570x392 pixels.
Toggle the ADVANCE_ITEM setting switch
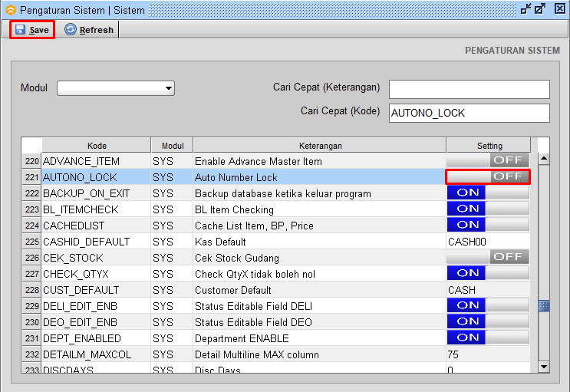click(x=487, y=160)
